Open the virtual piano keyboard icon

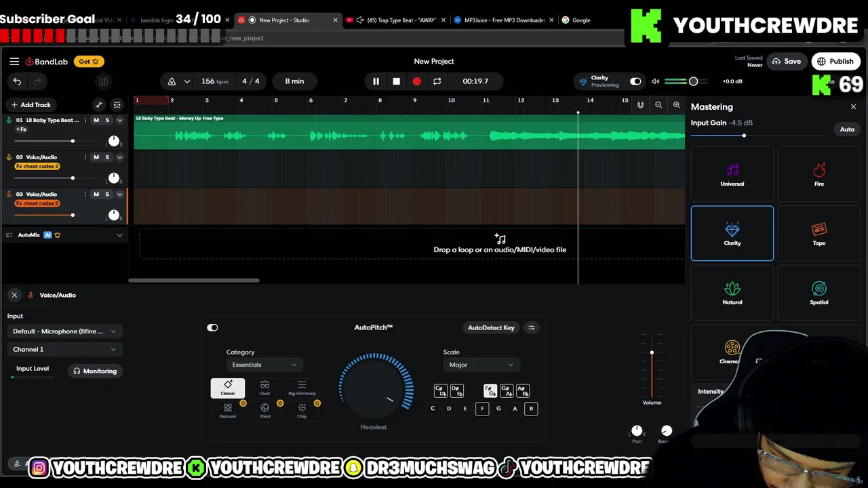point(103,81)
